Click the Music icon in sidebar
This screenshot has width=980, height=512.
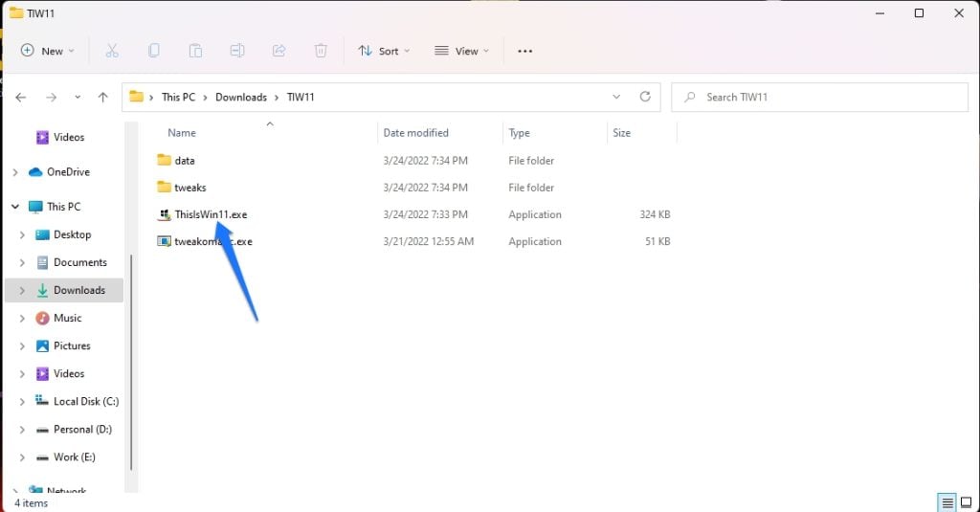[x=42, y=318]
